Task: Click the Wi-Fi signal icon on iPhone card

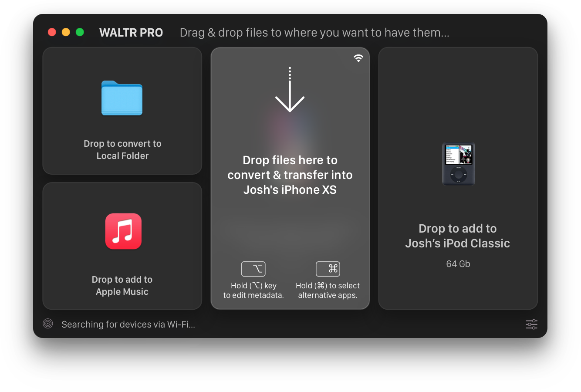Action: [x=358, y=58]
